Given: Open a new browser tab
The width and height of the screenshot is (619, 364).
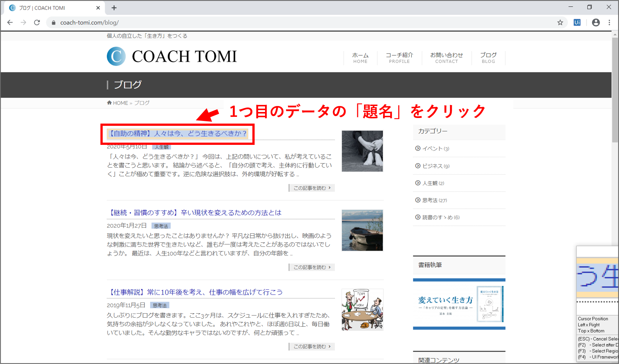Looking at the screenshot, I should tap(114, 8).
